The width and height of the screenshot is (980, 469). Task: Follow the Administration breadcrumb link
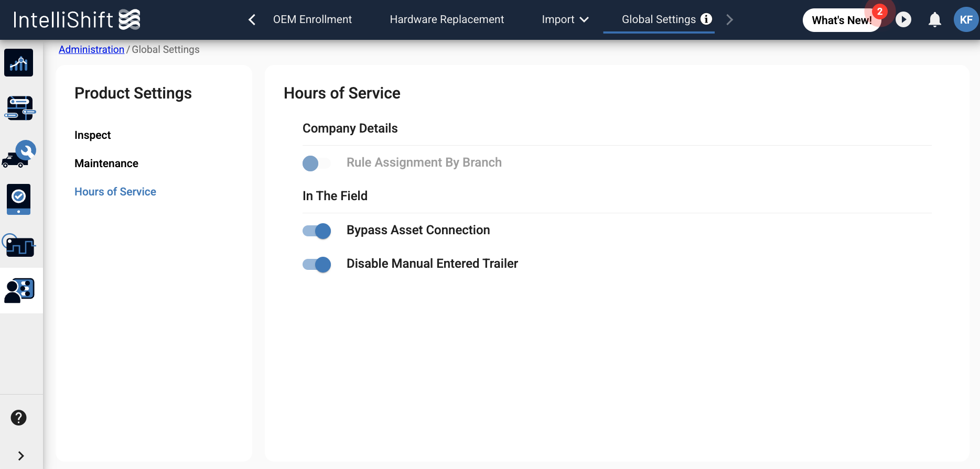tap(91, 49)
